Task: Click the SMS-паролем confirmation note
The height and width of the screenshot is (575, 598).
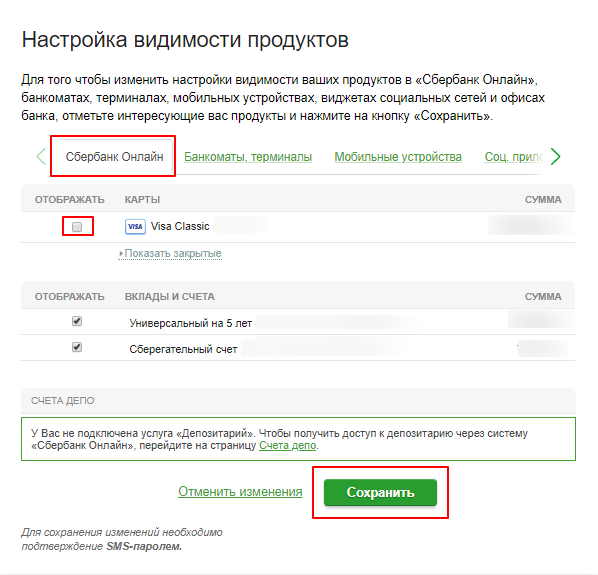Action: [x=122, y=539]
